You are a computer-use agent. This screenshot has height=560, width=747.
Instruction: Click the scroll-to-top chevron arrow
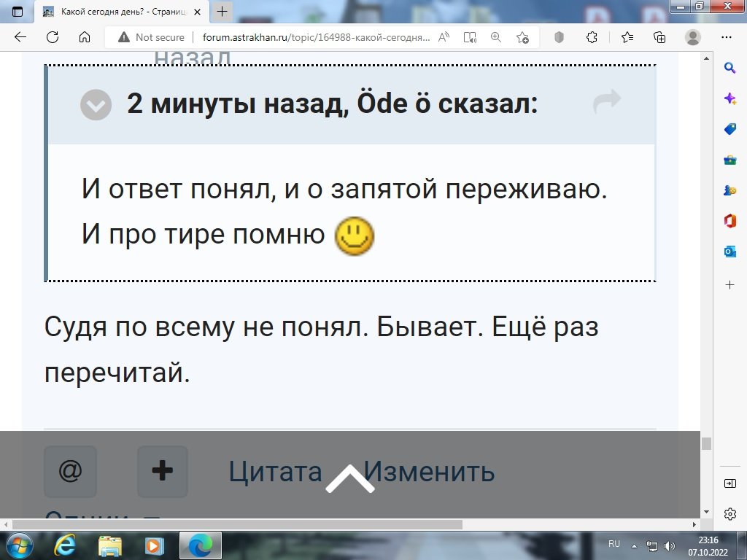point(350,478)
